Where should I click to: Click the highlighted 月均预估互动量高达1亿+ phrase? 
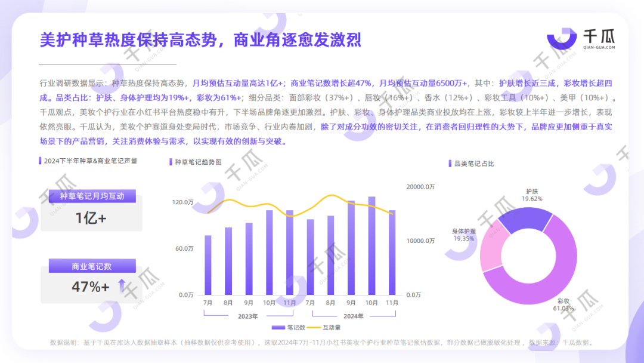[238, 84]
